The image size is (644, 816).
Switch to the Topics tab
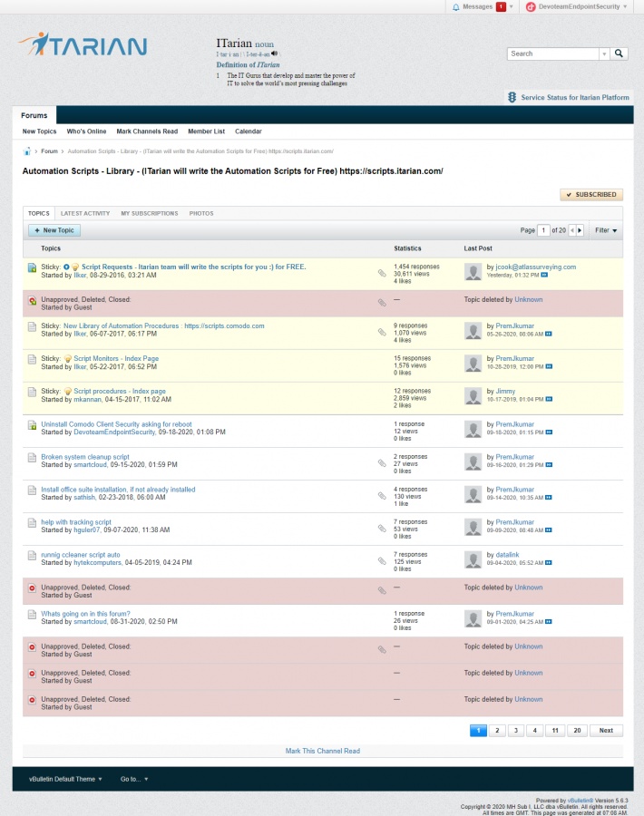(38, 213)
